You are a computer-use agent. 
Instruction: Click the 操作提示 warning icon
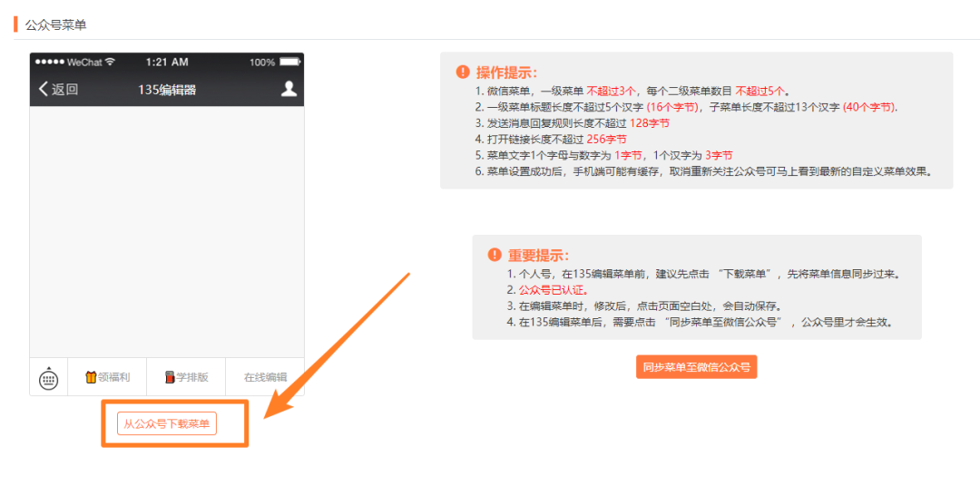coord(463,71)
